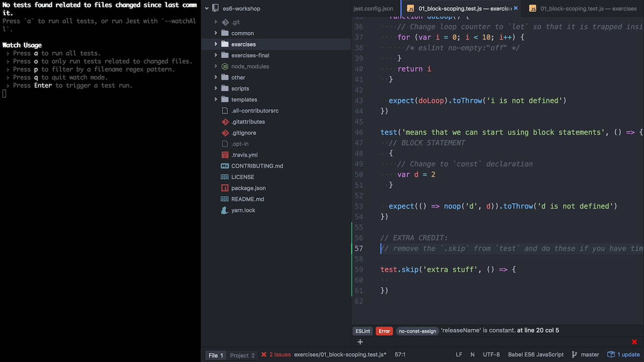The height and width of the screenshot is (362, 644).
Task: Click the ESLint badge in linter message
Action: (363, 331)
